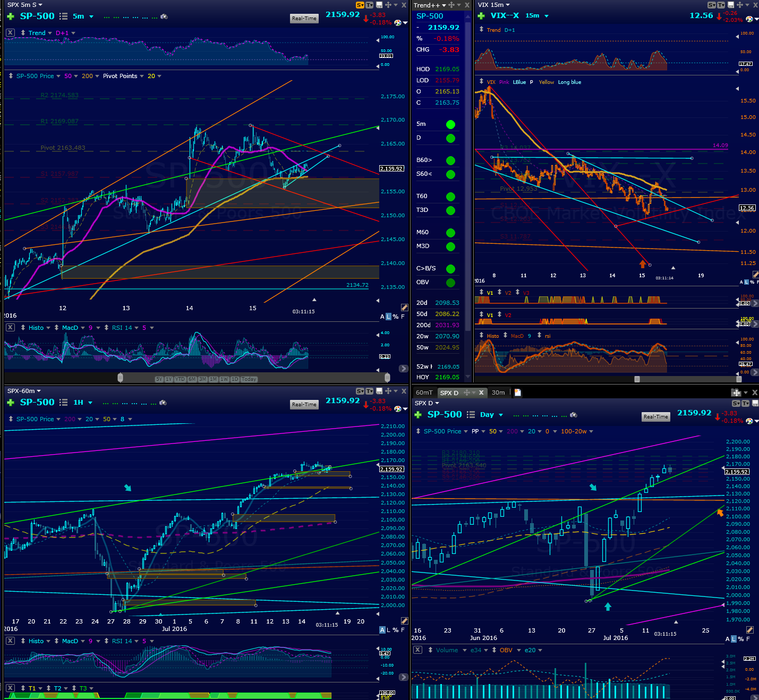Click the VIX--X symbol name field
Screen dimensions: 759x700
tap(505, 16)
